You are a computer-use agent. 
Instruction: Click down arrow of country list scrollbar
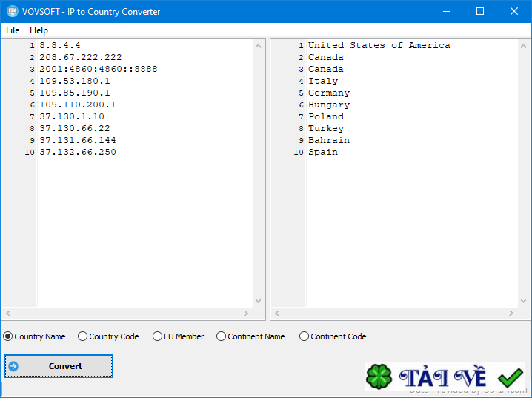(524, 301)
